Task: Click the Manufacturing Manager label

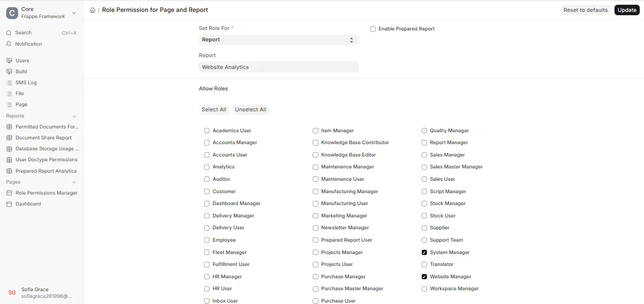Action: point(349,191)
